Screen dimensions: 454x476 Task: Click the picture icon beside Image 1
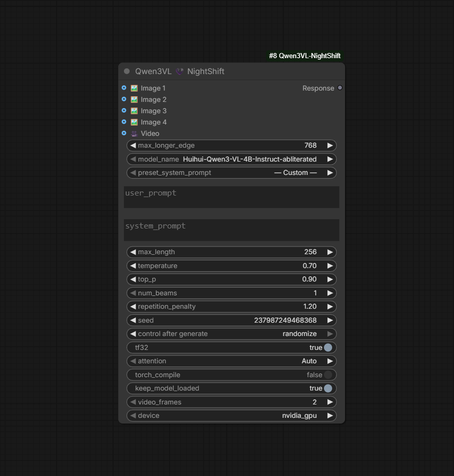click(x=134, y=89)
